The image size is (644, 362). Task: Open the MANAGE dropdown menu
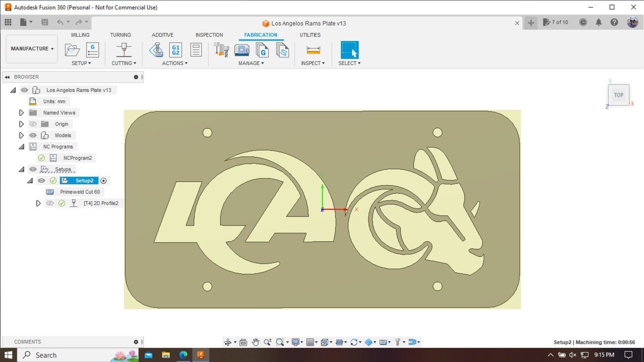251,63
